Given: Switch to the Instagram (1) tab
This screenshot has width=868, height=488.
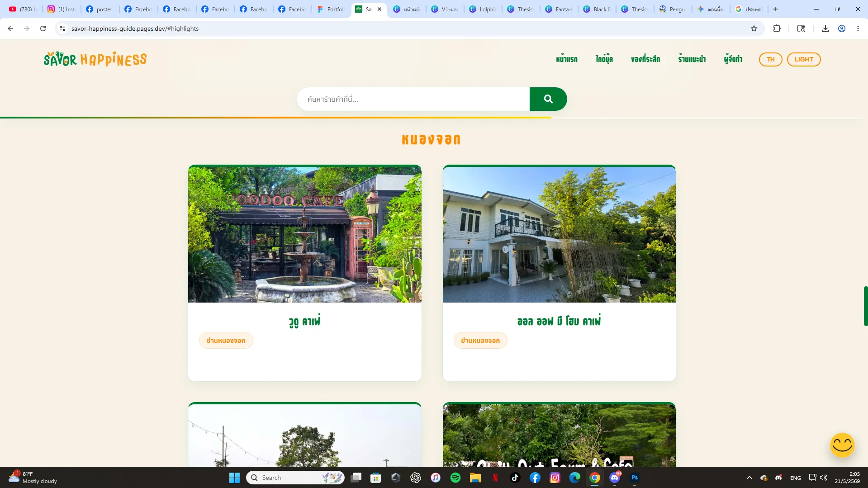Looking at the screenshot, I should (62, 9).
